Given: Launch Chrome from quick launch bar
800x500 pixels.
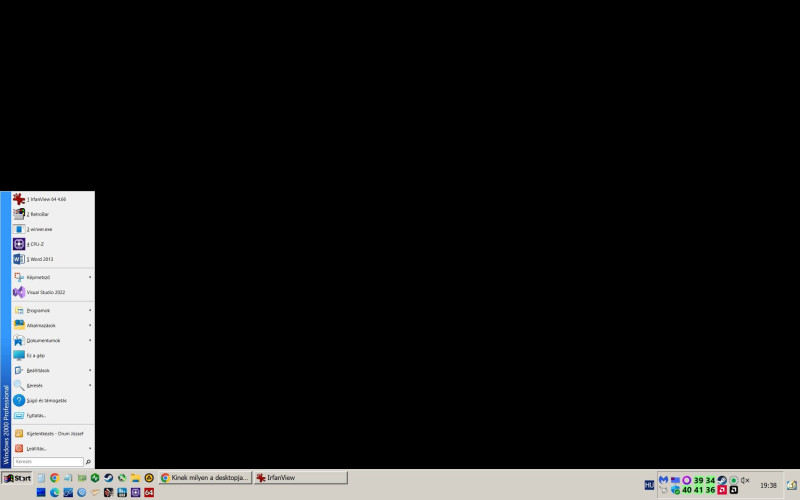Looking at the screenshot, I should pos(54,478).
